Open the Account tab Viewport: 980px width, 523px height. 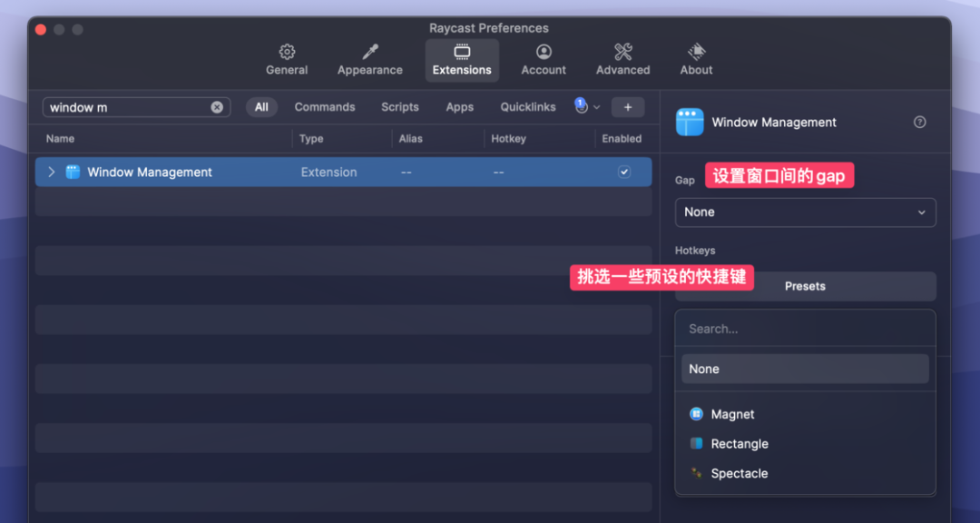click(544, 60)
